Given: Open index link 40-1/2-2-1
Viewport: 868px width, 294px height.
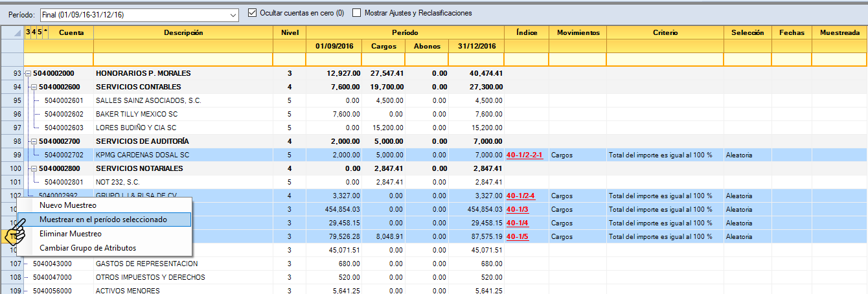Looking at the screenshot, I should point(524,155).
